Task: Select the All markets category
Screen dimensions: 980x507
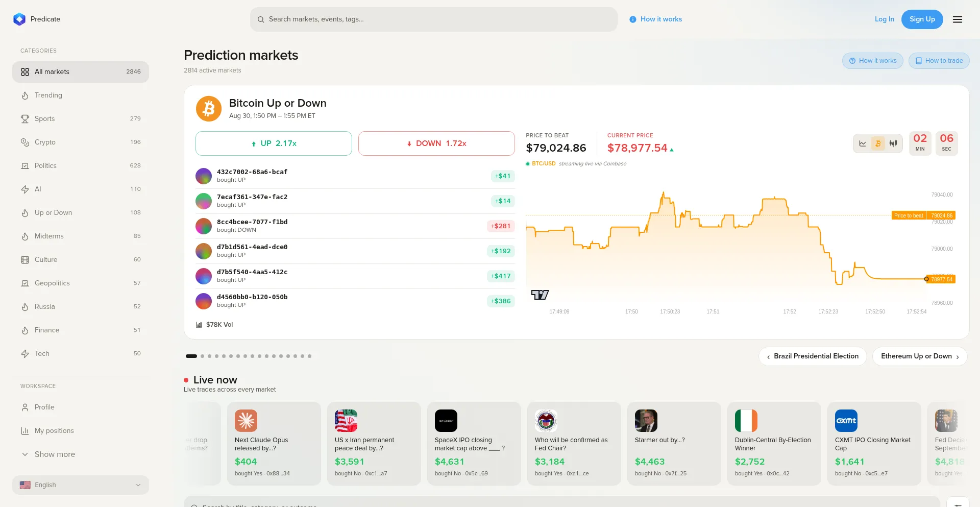Action: tap(81, 72)
